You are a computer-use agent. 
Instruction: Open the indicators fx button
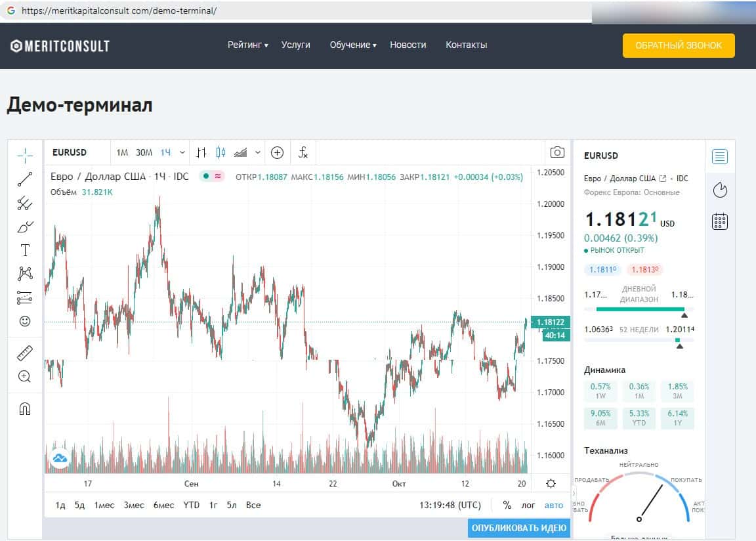pos(303,152)
